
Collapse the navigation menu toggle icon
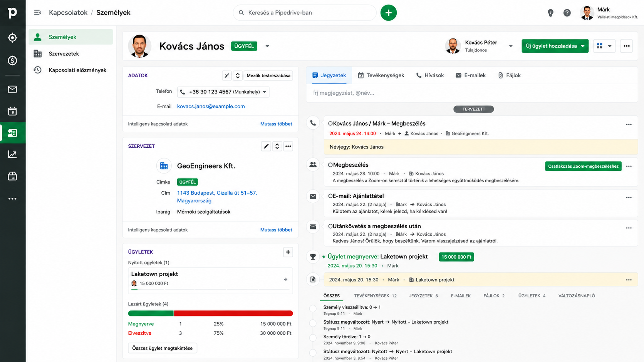37,13
